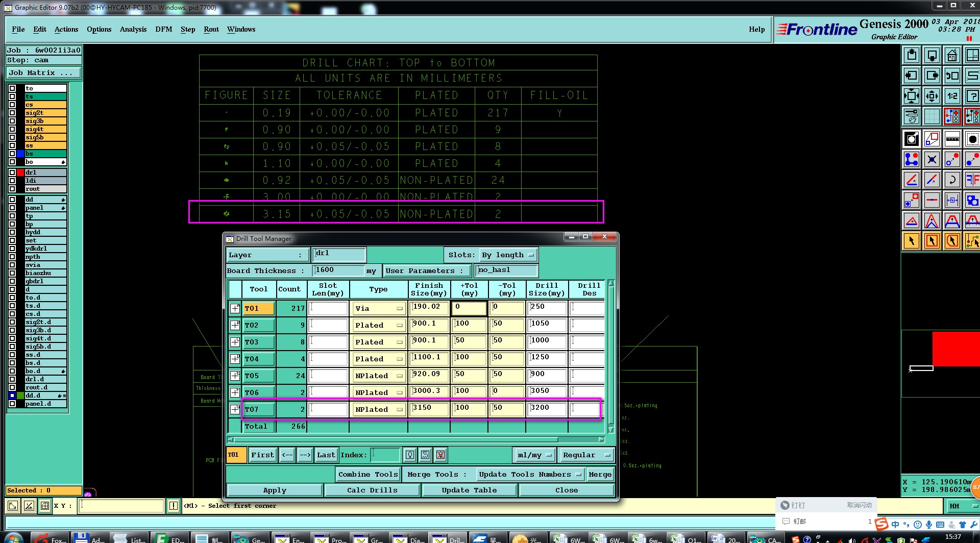Viewport: 980px width, 543px height.
Task: Expand the T05 tool row plus button
Action: coord(235,376)
